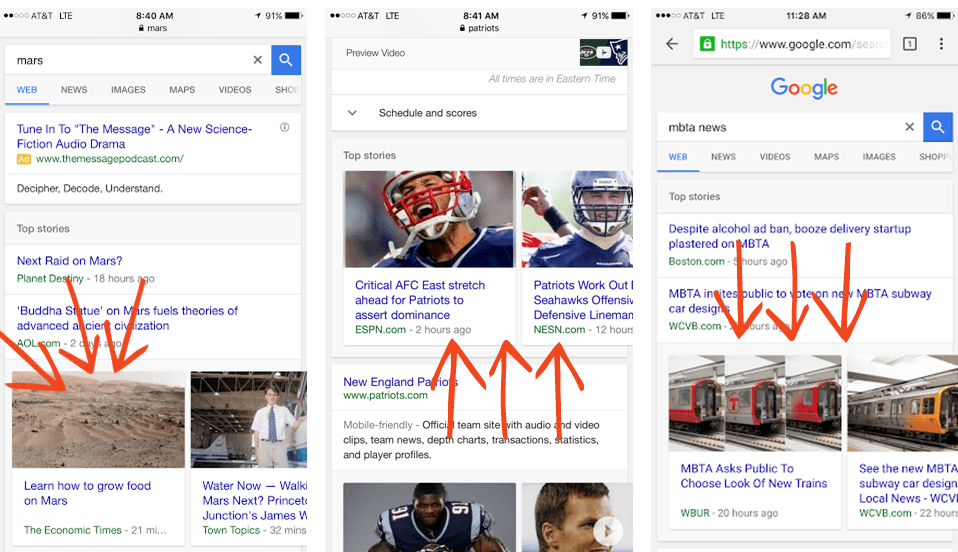Open the New England Patriots site link
Viewport: 958px width, 552px height.
[x=400, y=381]
